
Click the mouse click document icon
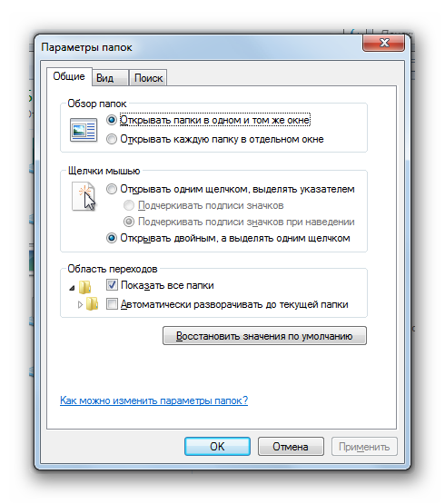tap(84, 196)
